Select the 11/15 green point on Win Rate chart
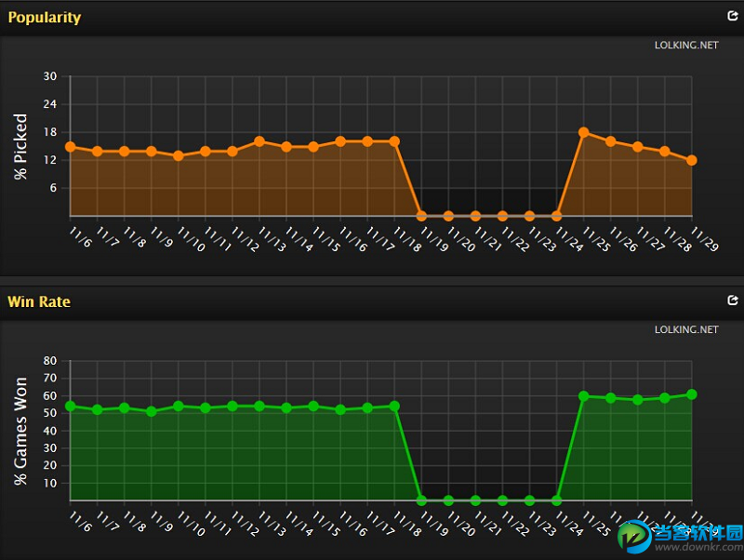Viewport: 744px width, 560px height. 313,407
